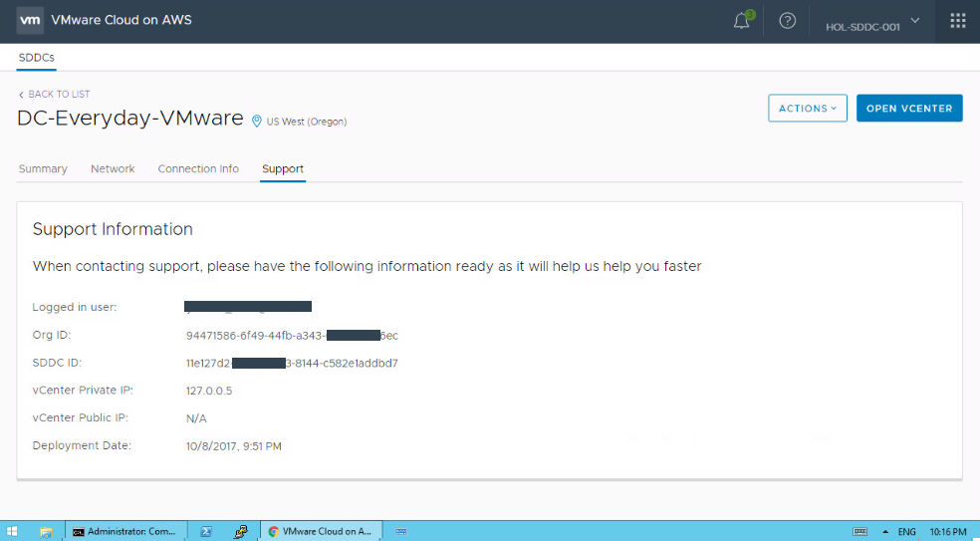Viewport: 980px width, 541px height.
Task: Click the Logged in user label
Action: point(75,307)
